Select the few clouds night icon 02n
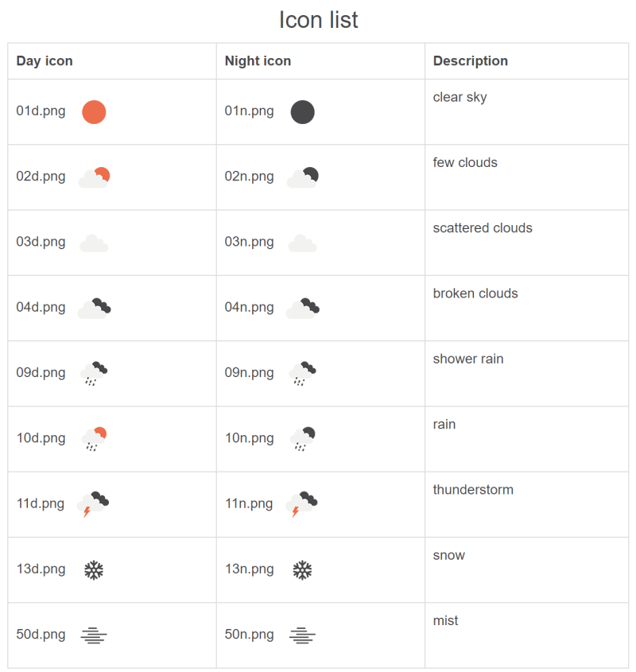 [x=302, y=177]
